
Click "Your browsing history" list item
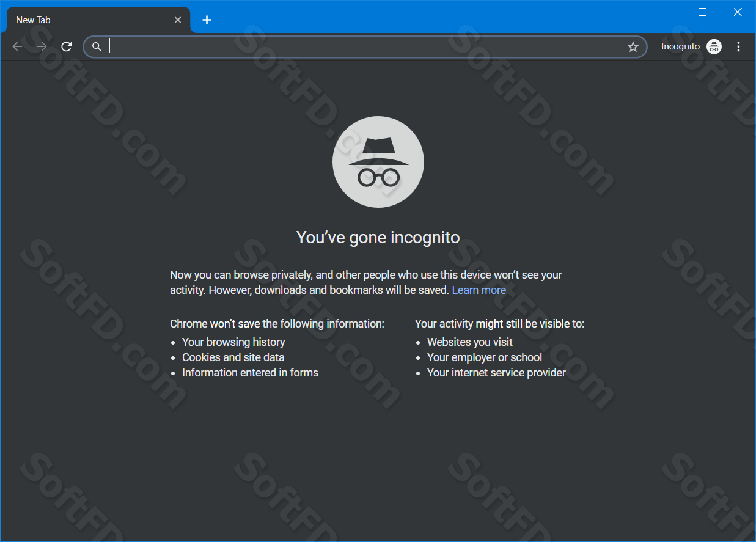coord(233,342)
